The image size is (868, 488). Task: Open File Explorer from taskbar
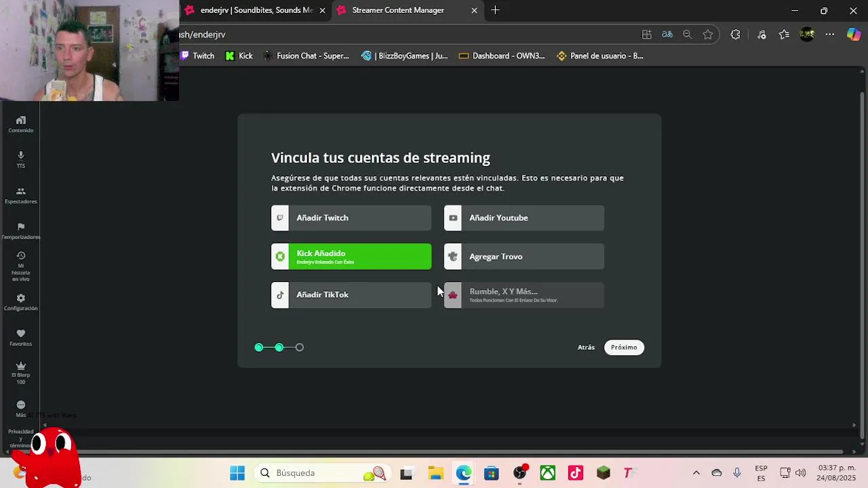(x=435, y=473)
